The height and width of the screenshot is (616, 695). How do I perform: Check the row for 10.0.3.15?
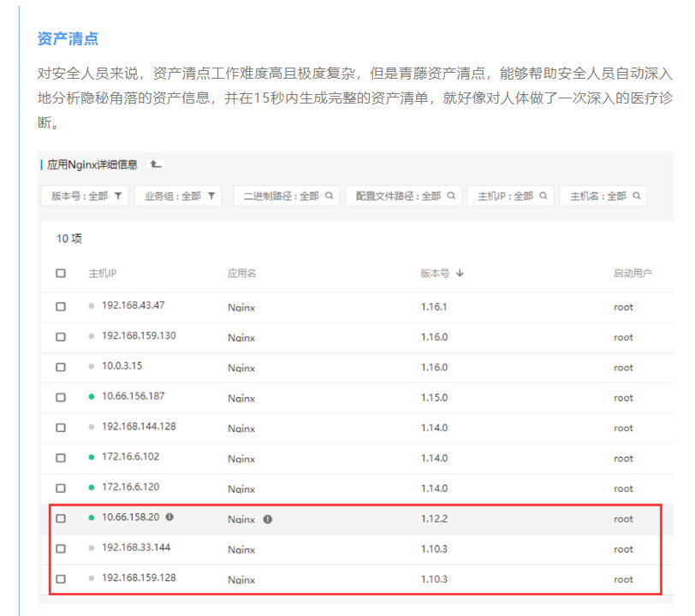61,367
